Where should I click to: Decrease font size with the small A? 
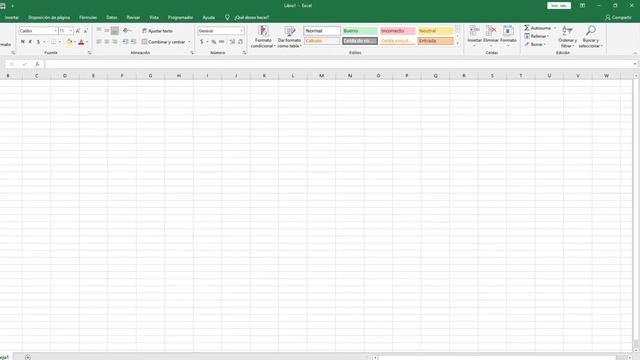pos(85,31)
